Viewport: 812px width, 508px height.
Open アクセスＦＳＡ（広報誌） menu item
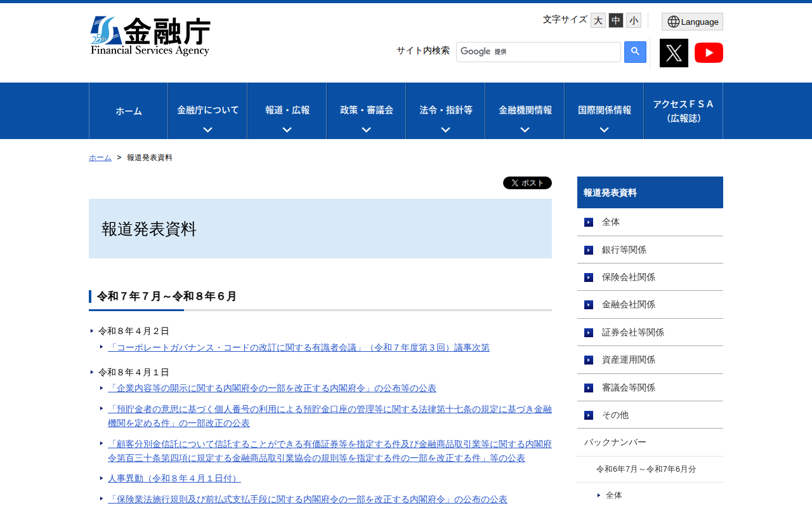(683, 111)
